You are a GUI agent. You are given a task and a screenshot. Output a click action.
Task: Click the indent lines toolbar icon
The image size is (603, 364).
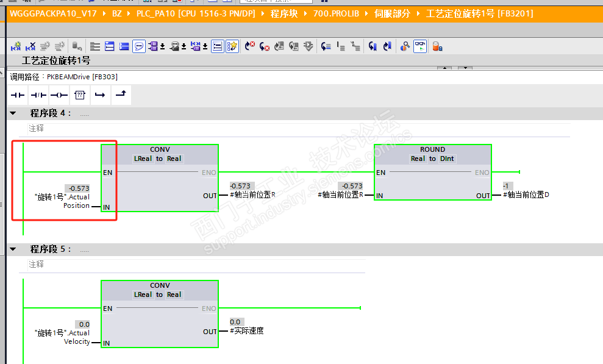tap(341, 46)
